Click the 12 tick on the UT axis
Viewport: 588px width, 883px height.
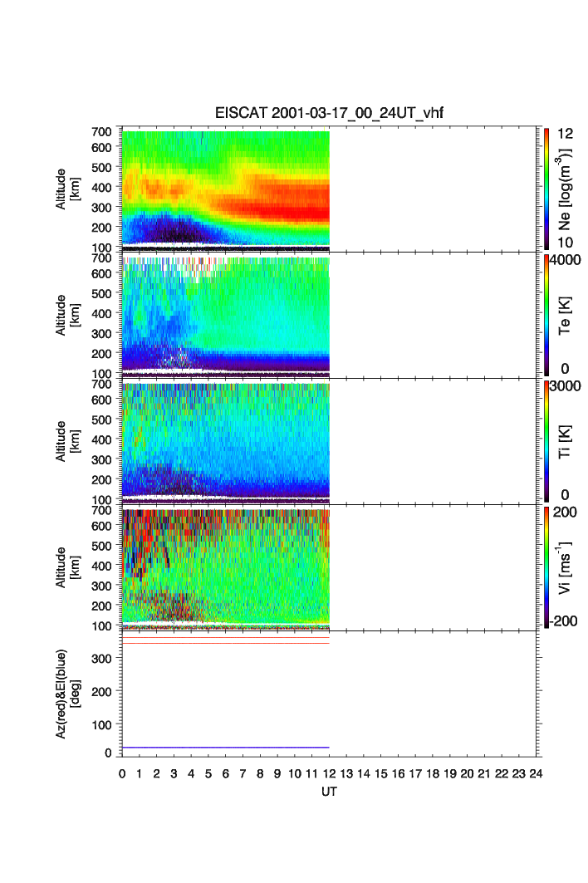pyautogui.click(x=330, y=773)
